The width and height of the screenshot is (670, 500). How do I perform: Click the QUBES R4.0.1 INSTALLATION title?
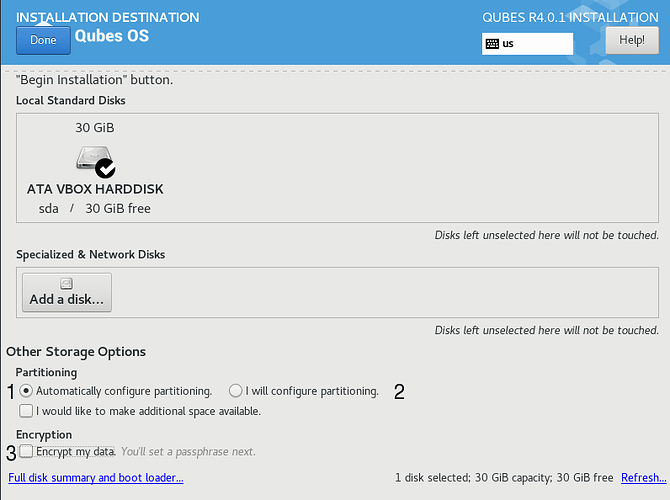(570, 18)
